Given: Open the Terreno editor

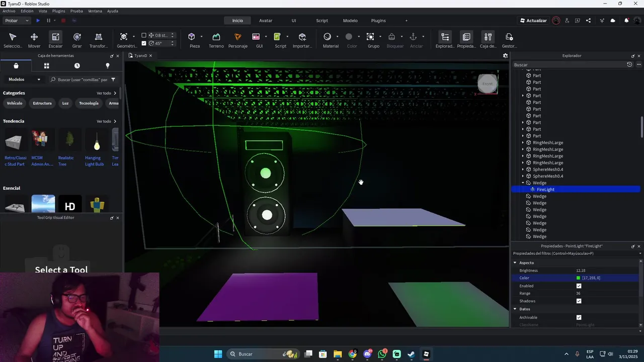Looking at the screenshot, I should tap(216, 40).
